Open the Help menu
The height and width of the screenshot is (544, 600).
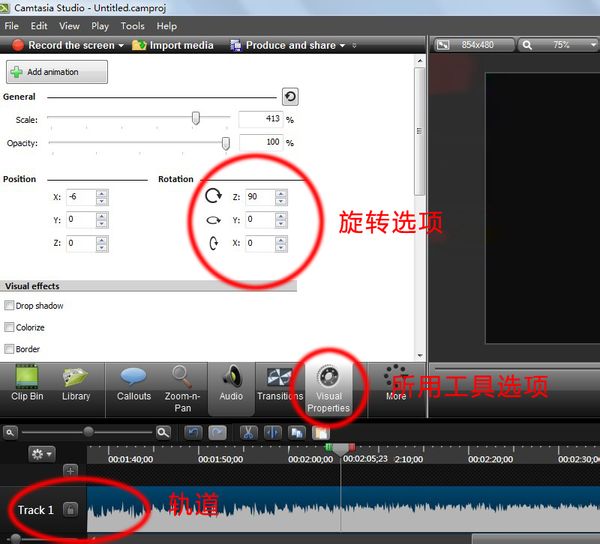point(166,26)
